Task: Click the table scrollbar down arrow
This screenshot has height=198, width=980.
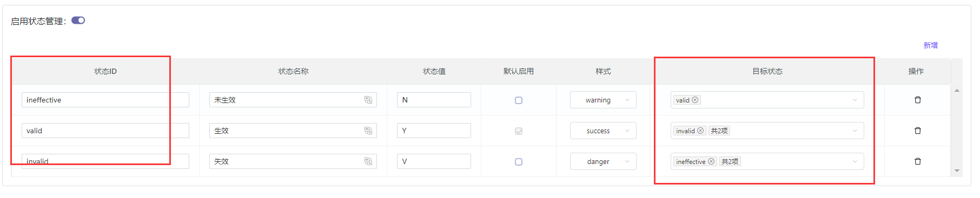Action: tap(957, 171)
